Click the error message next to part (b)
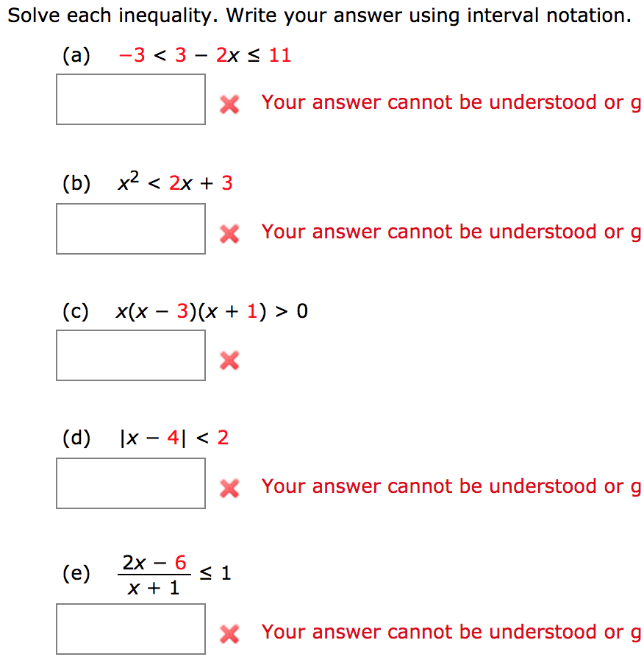Screen dimensions: 644x668 click(450, 232)
